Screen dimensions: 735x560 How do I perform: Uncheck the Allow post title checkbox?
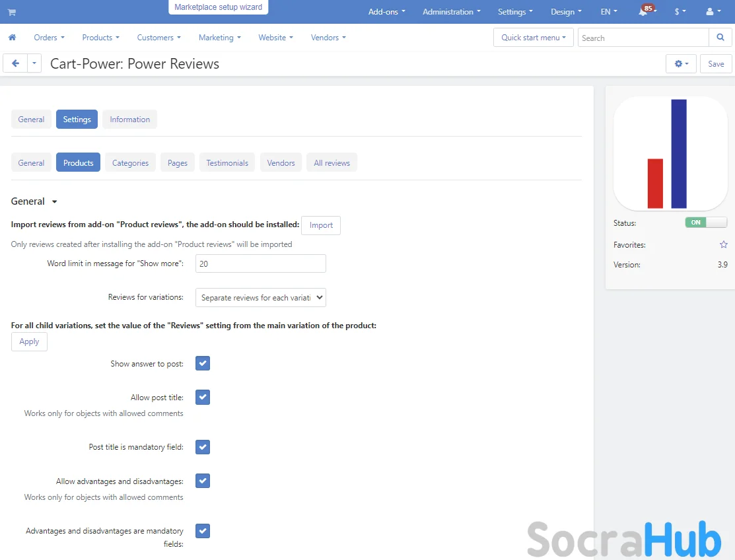tap(203, 397)
